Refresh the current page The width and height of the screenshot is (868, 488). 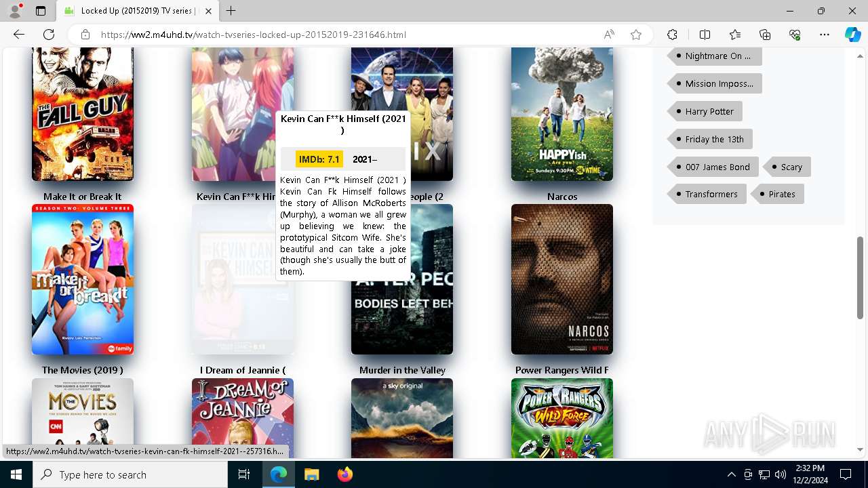point(49,35)
